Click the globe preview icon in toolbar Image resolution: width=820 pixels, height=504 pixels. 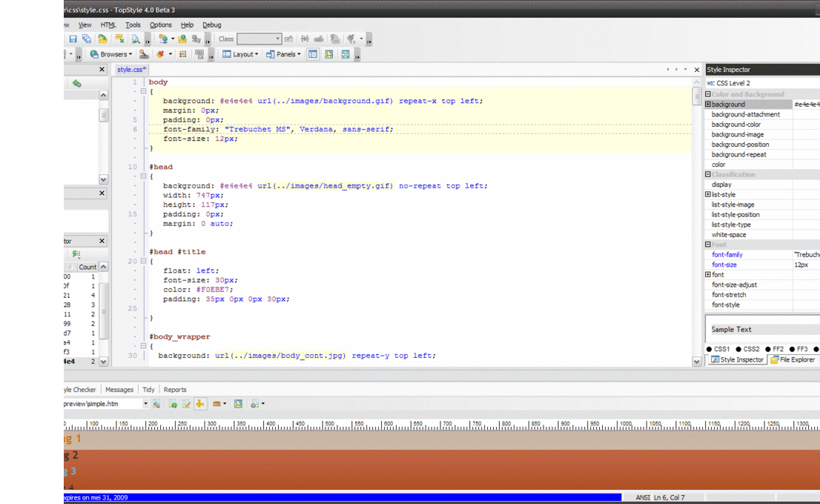pyautogui.click(x=163, y=39)
